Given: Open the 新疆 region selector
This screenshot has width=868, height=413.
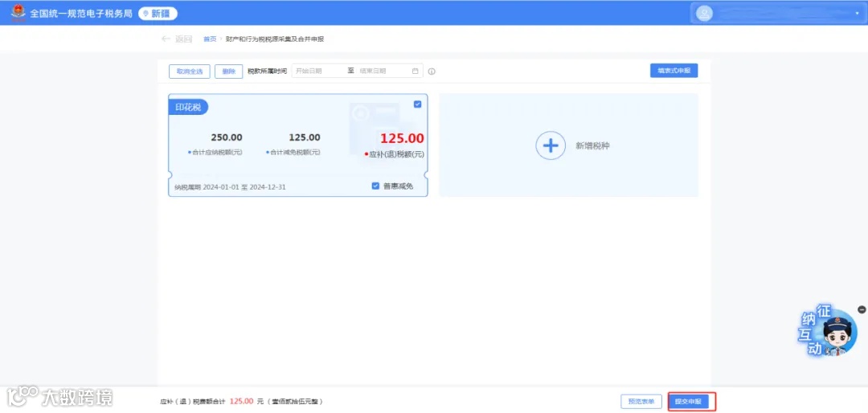Looking at the screenshot, I should click(x=158, y=14).
